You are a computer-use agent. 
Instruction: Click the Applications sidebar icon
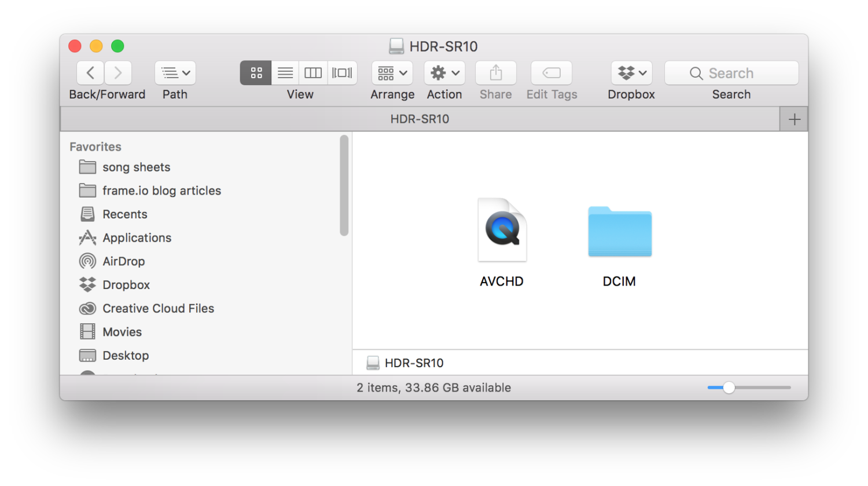tap(87, 238)
